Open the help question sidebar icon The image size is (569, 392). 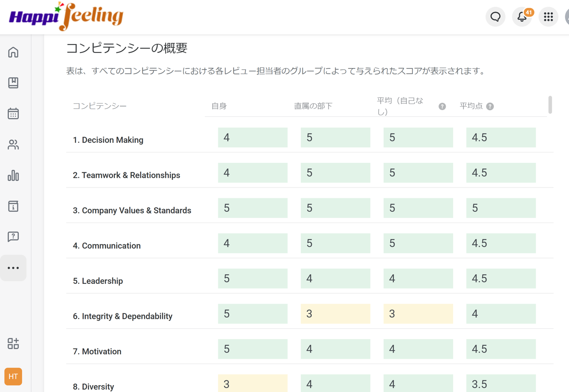[13, 237]
